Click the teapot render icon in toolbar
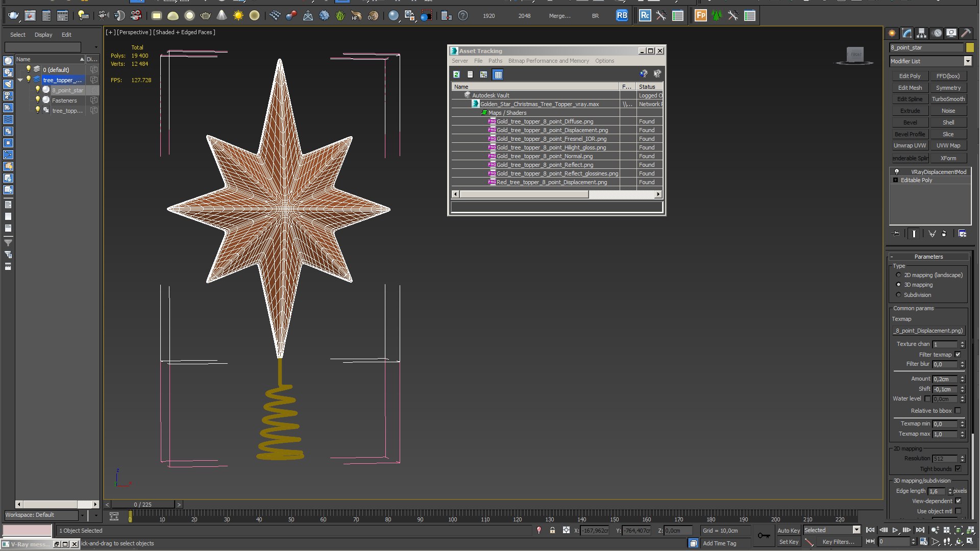 click(13, 16)
